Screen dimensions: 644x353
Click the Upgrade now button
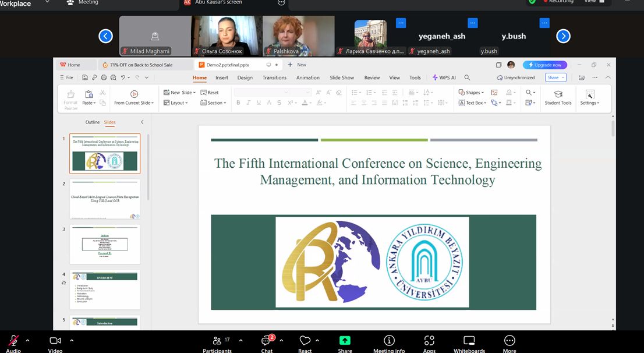coord(545,65)
